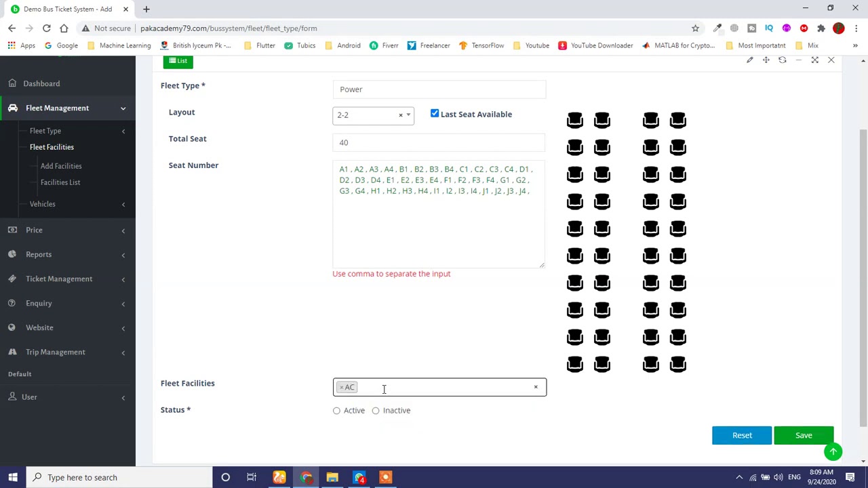Click the green List button
The image size is (868, 488).
178,61
